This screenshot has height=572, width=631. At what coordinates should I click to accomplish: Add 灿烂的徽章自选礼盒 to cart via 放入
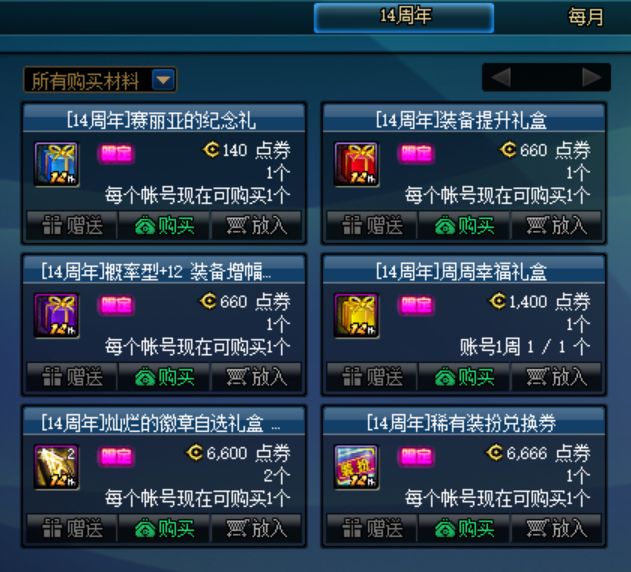(x=256, y=529)
